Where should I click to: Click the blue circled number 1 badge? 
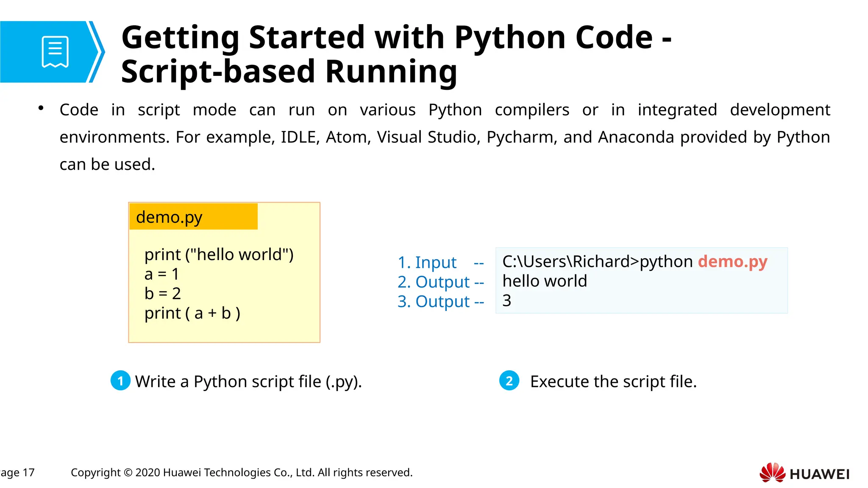tap(120, 380)
